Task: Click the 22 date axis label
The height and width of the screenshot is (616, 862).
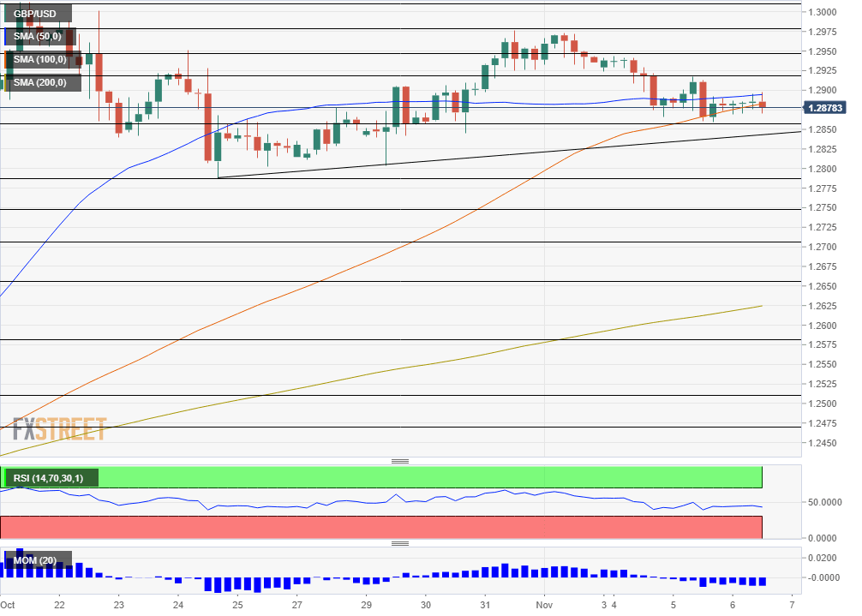Action: click(59, 605)
